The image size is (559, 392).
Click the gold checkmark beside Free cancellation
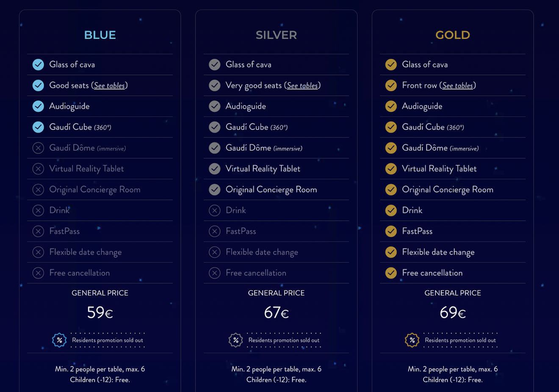coord(391,273)
